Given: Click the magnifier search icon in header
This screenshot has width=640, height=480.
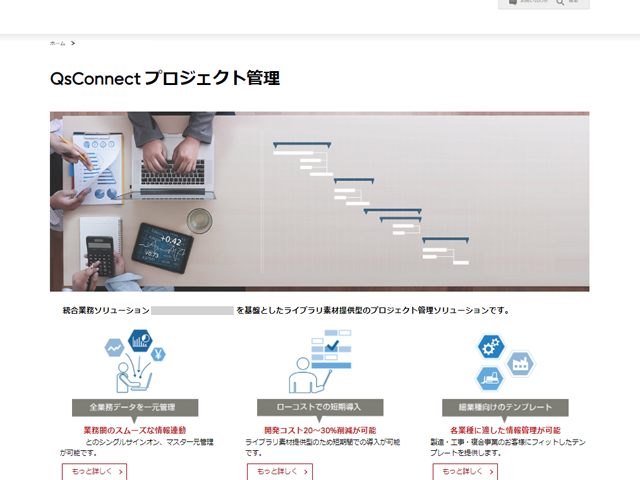Looking at the screenshot, I should pyautogui.click(x=560, y=2).
